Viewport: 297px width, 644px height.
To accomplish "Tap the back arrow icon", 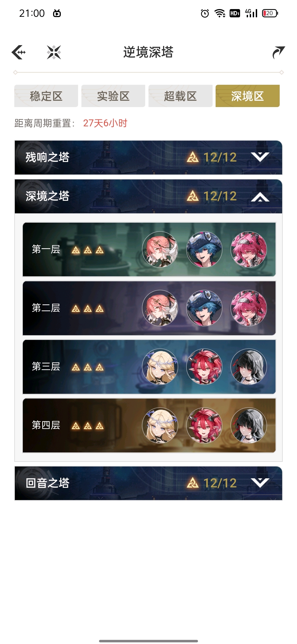I will tap(19, 52).
